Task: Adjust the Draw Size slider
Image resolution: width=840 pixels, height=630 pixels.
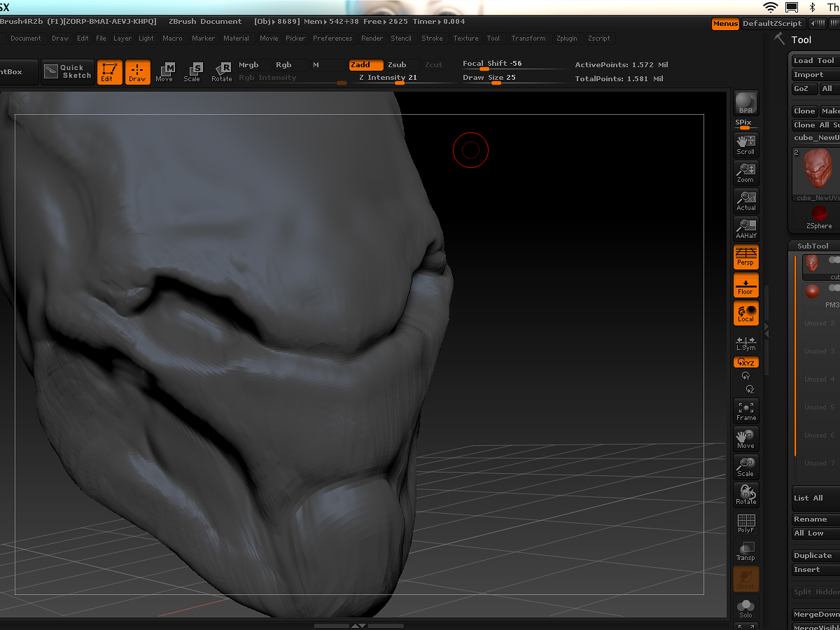Action: [514, 78]
